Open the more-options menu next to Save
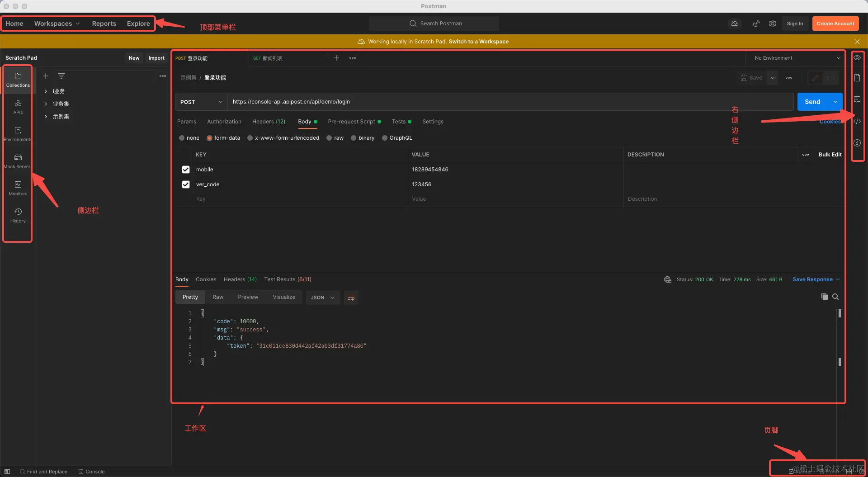 789,78
